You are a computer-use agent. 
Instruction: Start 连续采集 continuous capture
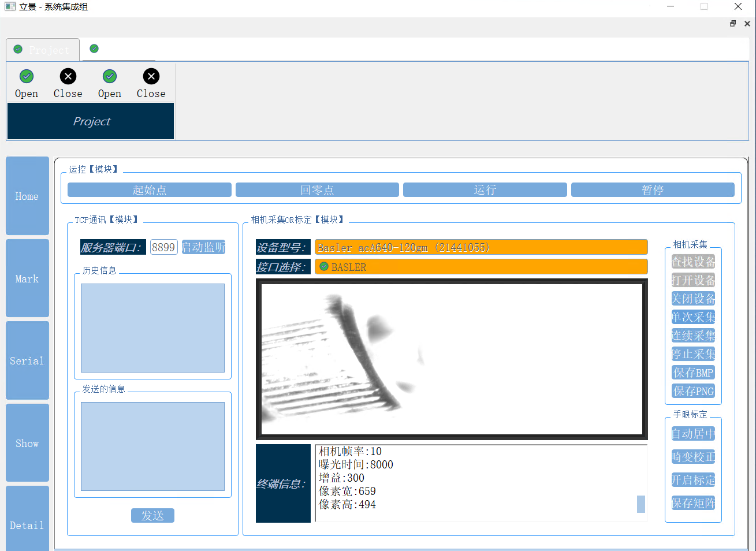[693, 336]
